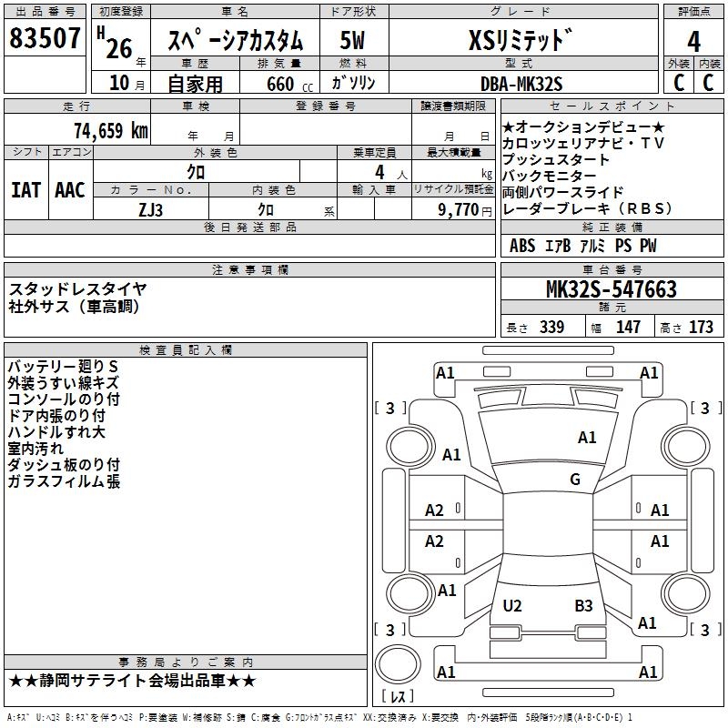The image size is (728, 728).
Task: Click the 注意事項欄 section header
Action: point(250,269)
